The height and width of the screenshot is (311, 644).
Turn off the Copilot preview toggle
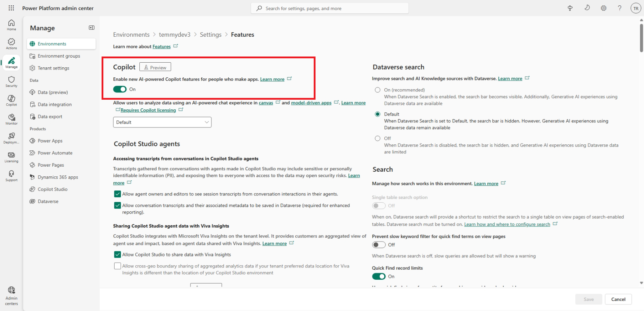(120, 89)
